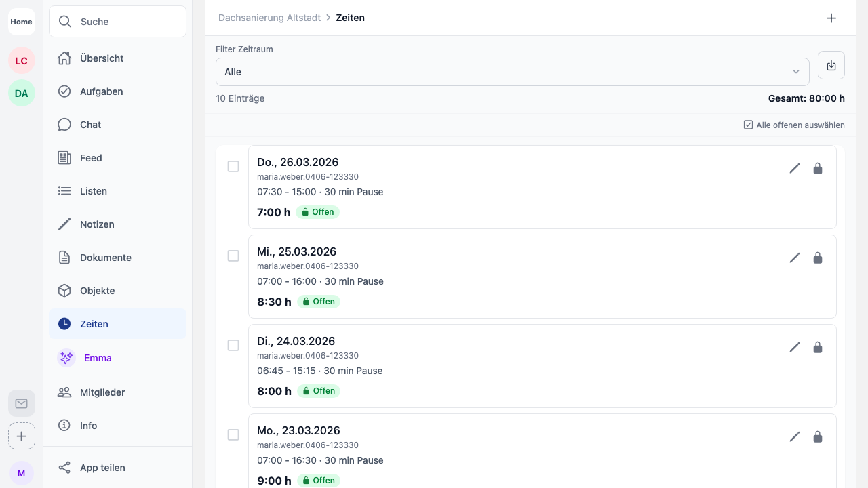Image resolution: width=868 pixels, height=488 pixels.
Task: Click App teilen button
Action: coord(102,468)
